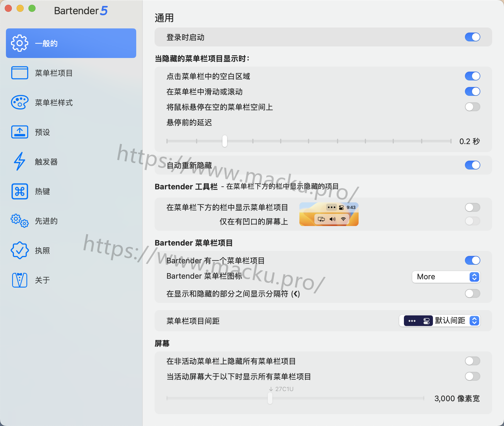Click the lightning bolt icon for 触发器

pyautogui.click(x=20, y=162)
